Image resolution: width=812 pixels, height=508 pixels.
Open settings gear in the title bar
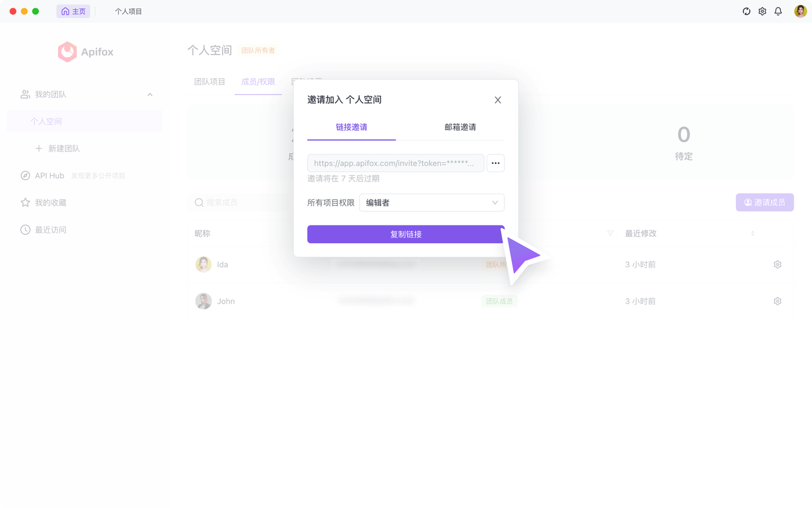click(x=763, y=11)
